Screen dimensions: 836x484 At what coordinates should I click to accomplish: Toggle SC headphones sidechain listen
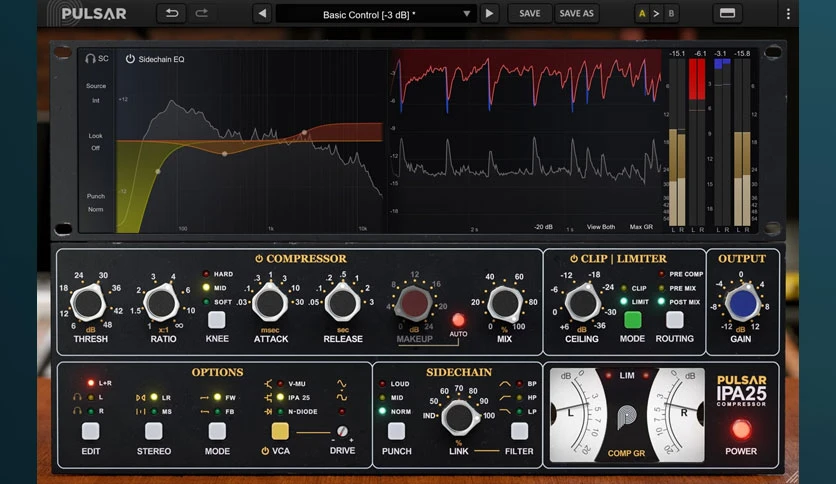[x=97, y=59]
